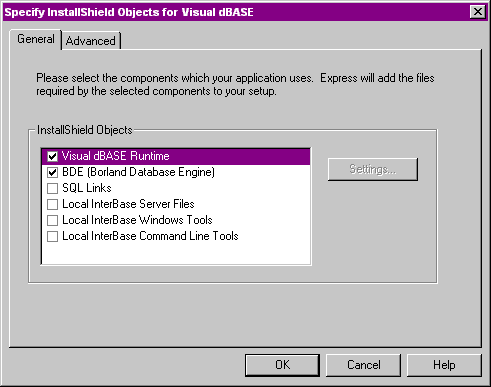Uncheck the Visual dBASE Runtime checkbox
This screenshot has width=491, height=387.
pos(52,156)
